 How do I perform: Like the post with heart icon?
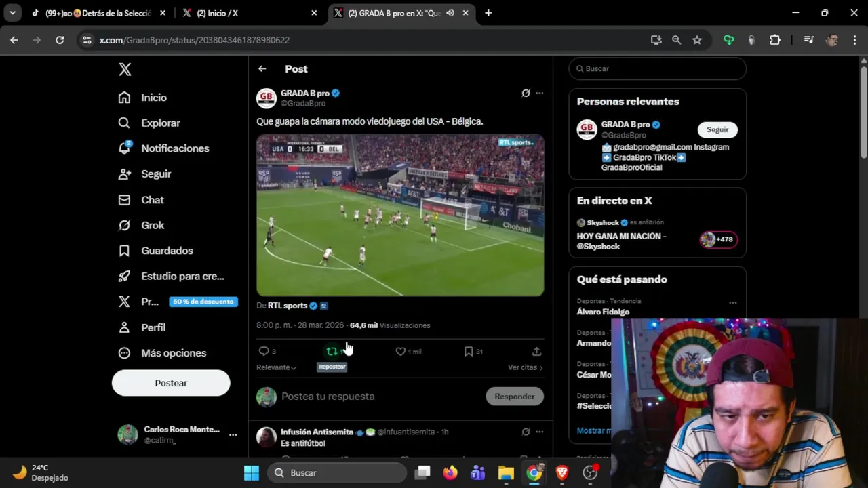pyautogui.click(x=401, y=351)
